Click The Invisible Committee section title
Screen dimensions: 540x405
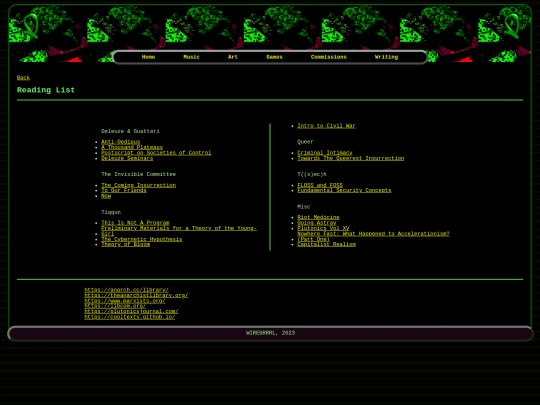tap(138, 174)
